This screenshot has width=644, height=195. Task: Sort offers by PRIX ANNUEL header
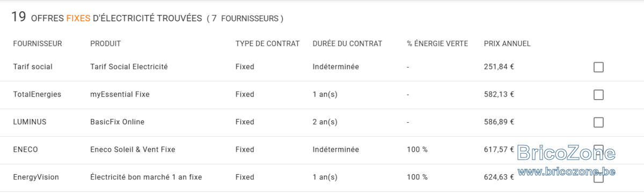click(x=507, y=43)
